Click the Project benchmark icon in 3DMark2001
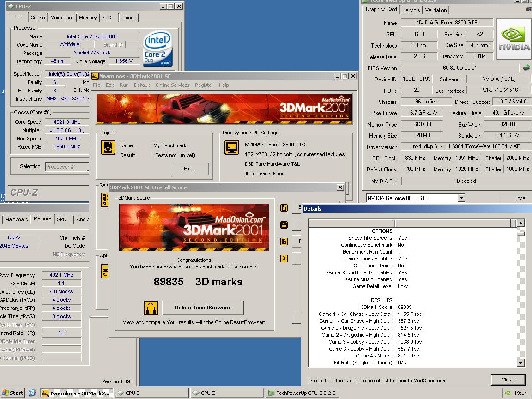Image resolution: width=532 pixels, height=399 pixels. coord(108,148)
